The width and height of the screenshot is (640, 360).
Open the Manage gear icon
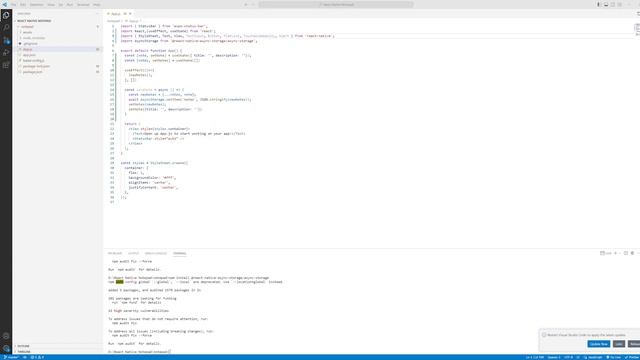6,348
